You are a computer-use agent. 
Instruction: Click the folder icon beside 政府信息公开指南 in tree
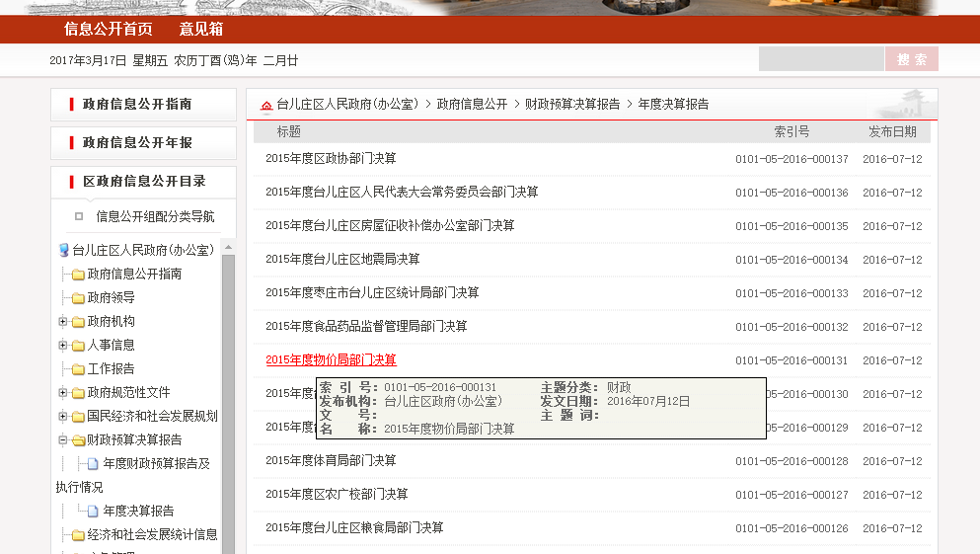pos(78,275)
